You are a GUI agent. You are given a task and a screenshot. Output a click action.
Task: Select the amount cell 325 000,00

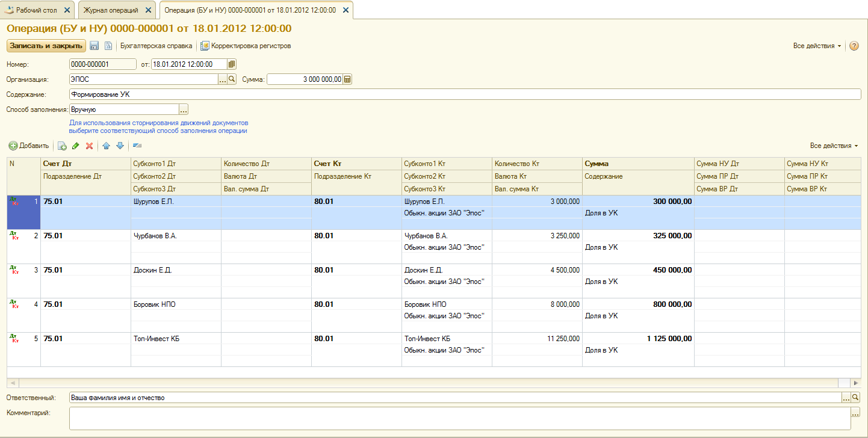point(638,236)
